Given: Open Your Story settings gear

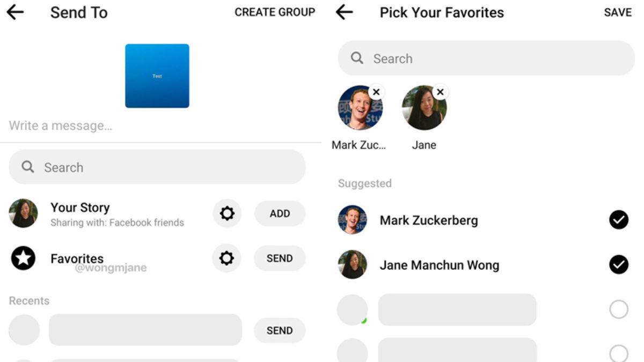Looking at the screenshot, I should (227, 213).
